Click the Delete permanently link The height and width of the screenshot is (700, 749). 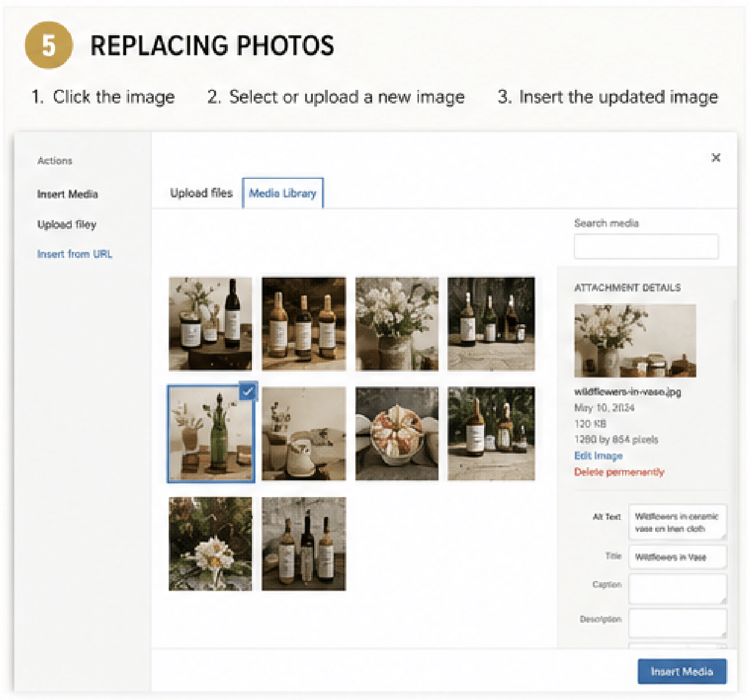(x=619, y=472)
